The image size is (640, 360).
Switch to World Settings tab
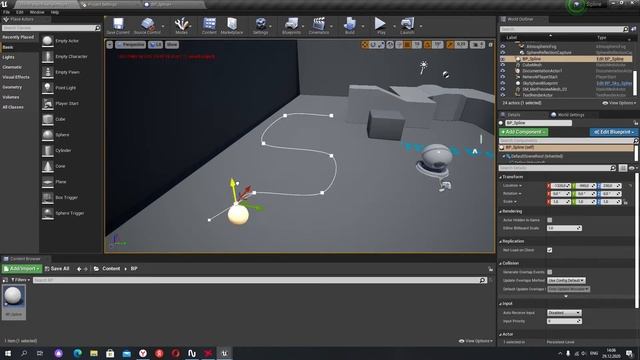point(568,115)
